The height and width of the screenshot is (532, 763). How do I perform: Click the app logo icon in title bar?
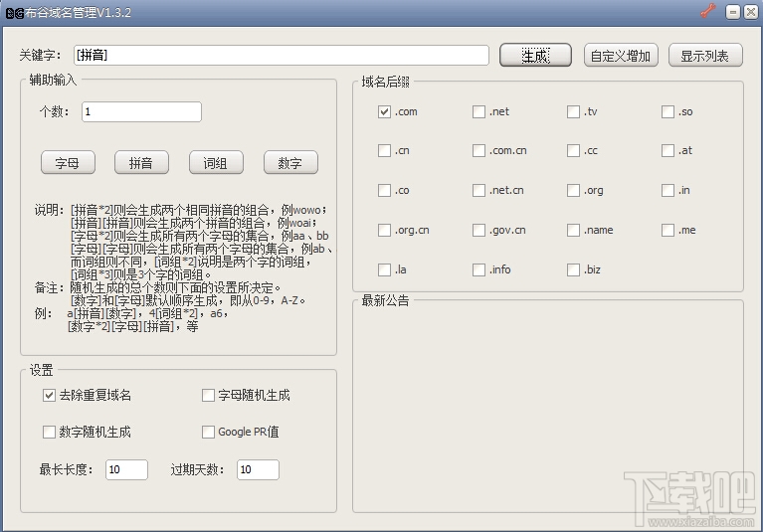coord(14,13)
